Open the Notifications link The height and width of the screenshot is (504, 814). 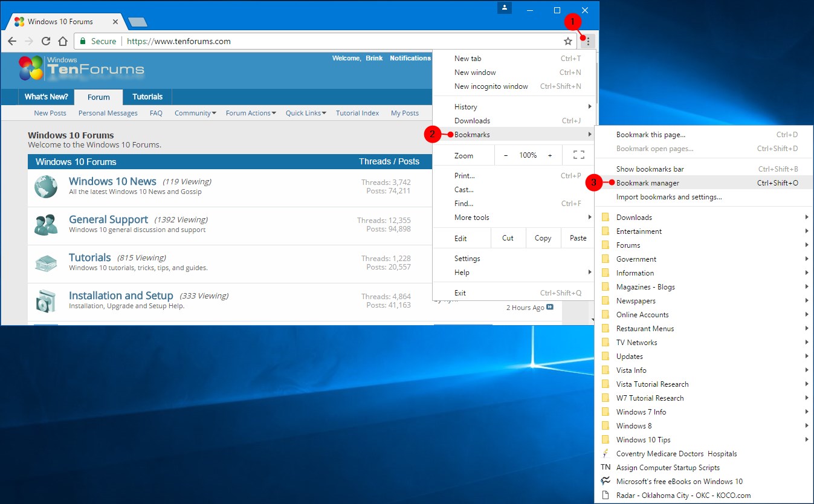410,58
